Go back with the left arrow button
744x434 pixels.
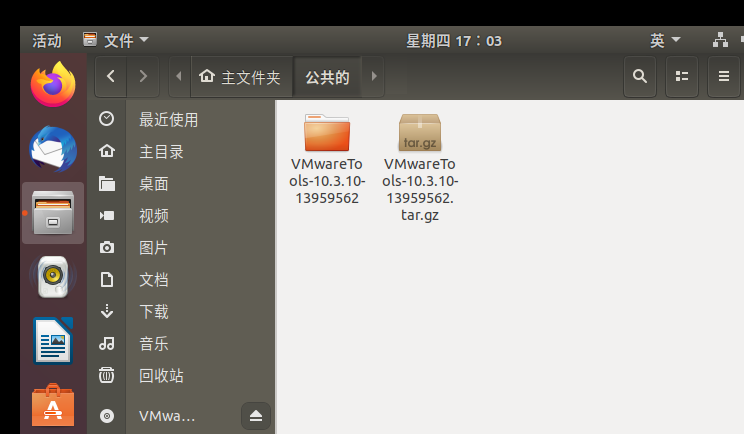coord(111,76)
